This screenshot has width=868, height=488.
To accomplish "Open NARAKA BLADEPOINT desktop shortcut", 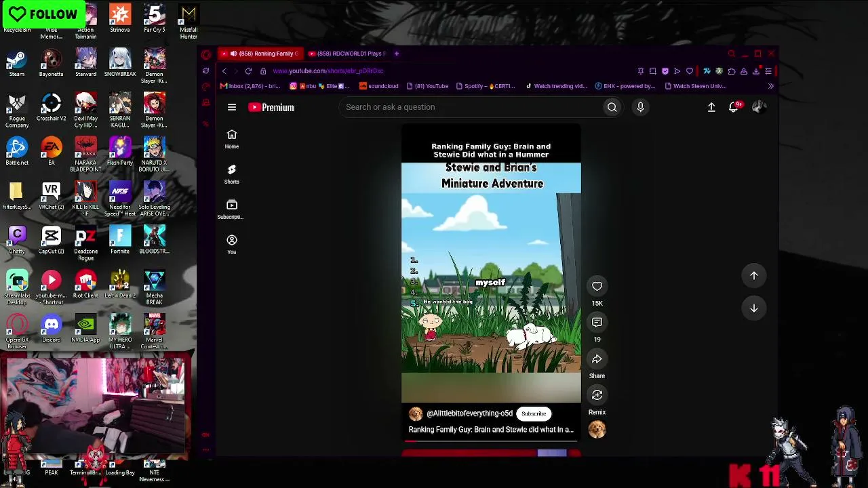I will point(85,155).
